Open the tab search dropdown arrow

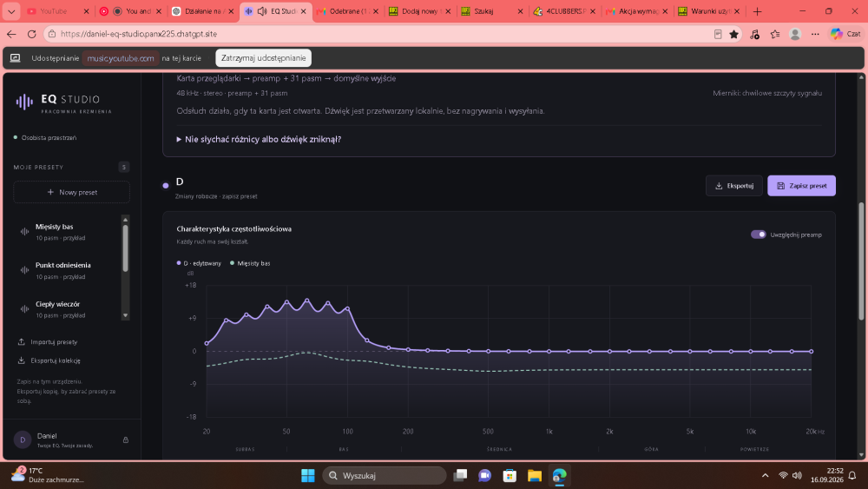[11, 11]
